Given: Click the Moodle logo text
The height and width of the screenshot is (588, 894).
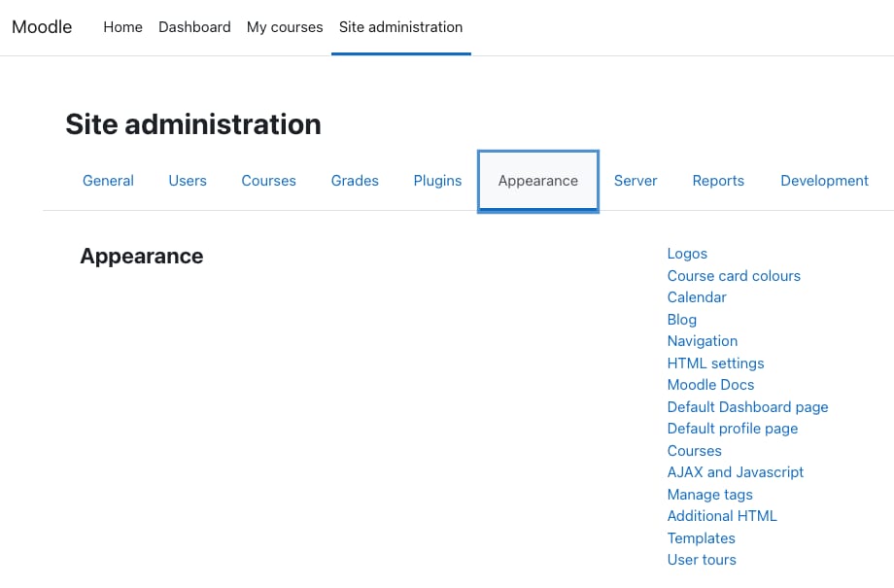Looking at the screenshot, I should pos(41,27).
